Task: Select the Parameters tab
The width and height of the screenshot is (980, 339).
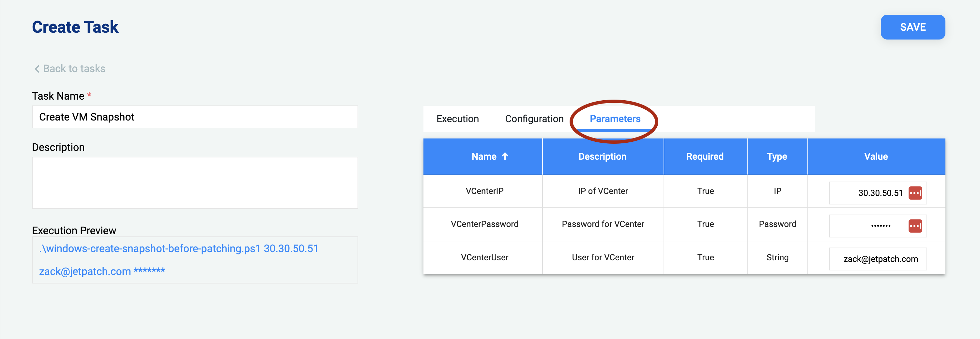Action: 615,119
